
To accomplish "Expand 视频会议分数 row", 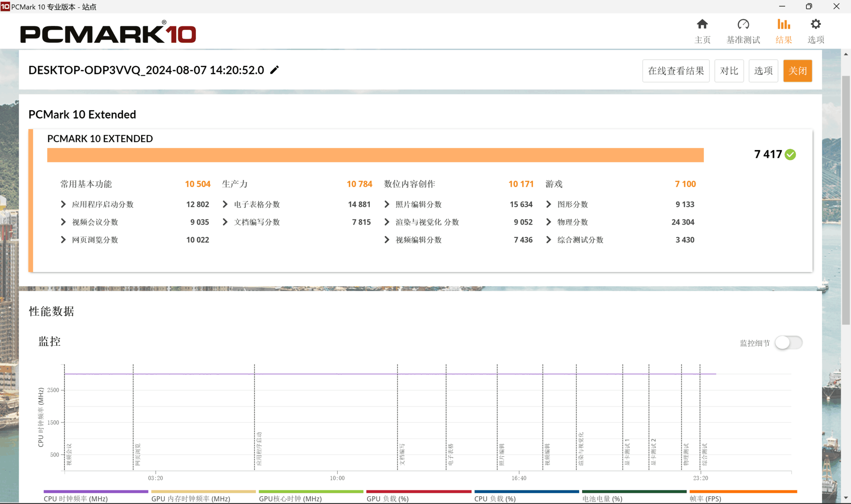I will pyautogui.click(x=63, y=222).
